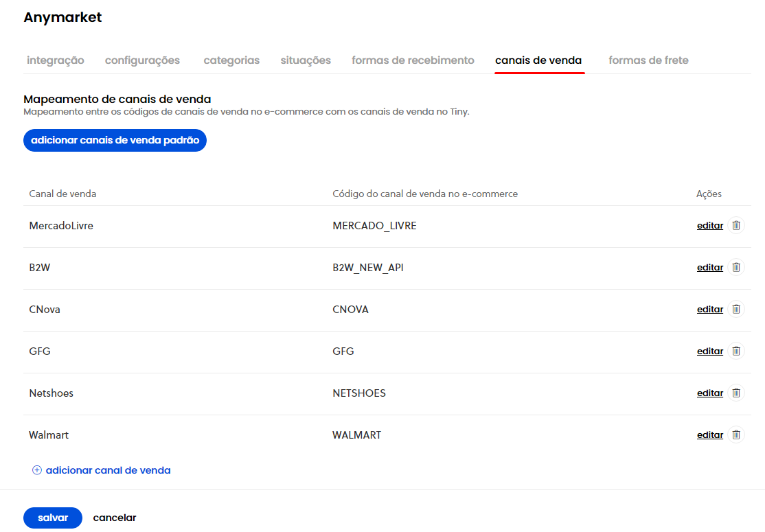Click the WALMART code cell

pyautogui.click(x=356, y=435)
